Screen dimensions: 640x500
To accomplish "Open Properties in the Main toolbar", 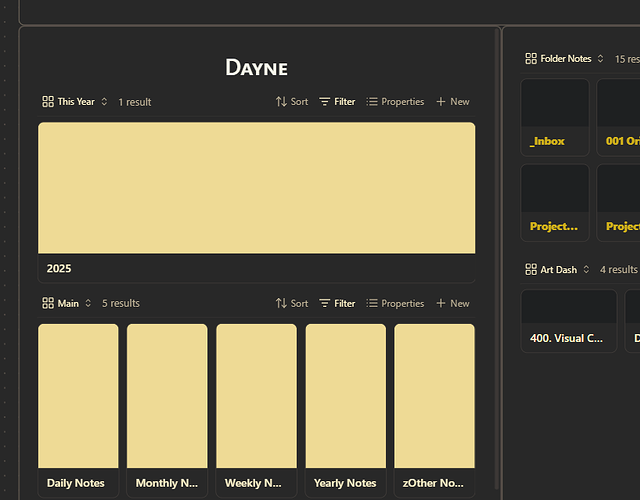I will pos(395,303).
